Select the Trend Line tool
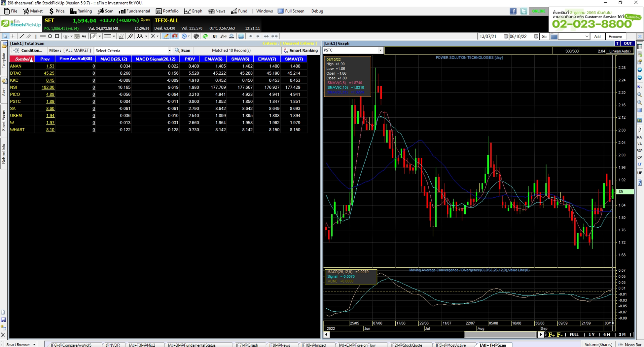 tap(21, 36)
